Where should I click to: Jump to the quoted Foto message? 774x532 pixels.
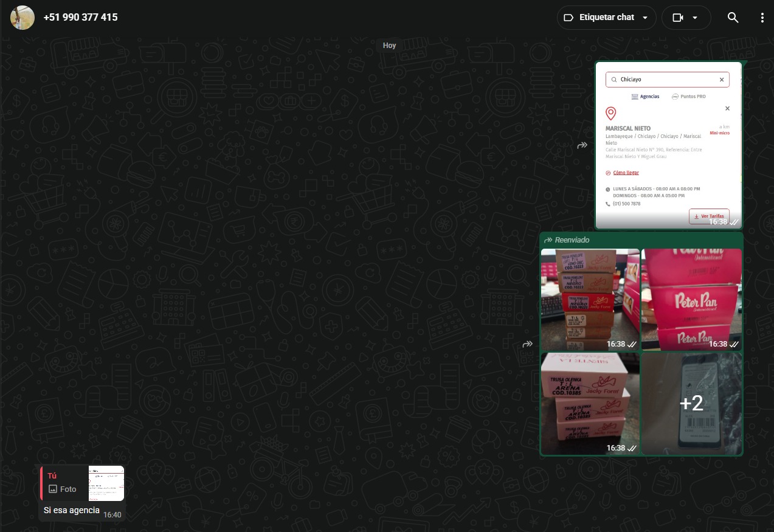(82, 483)
